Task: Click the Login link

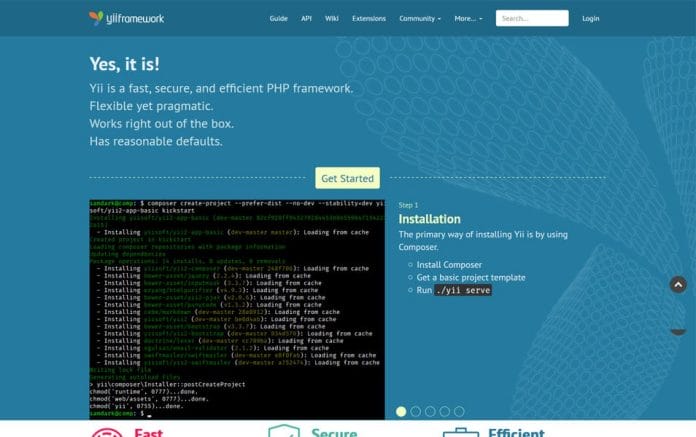Action: [x=591, y=18]
